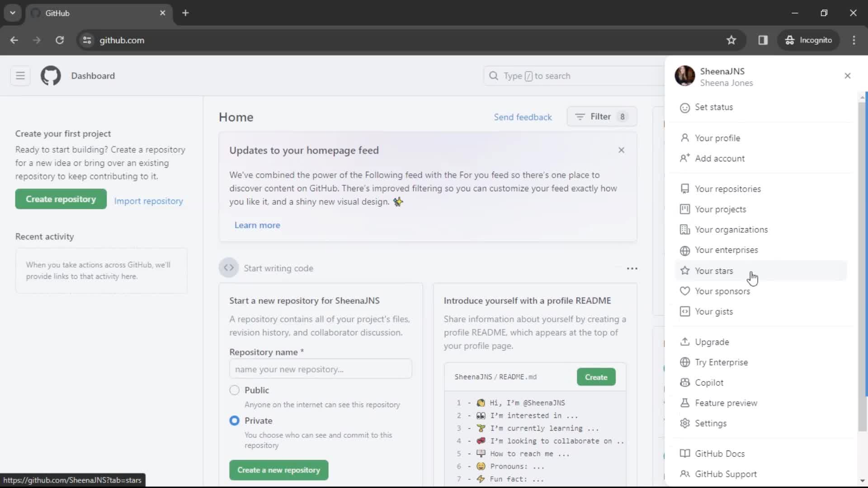Browse Your stars collection
Image resolution: width=868 pixels, height=488 pixels.
[x=713, y=271]
